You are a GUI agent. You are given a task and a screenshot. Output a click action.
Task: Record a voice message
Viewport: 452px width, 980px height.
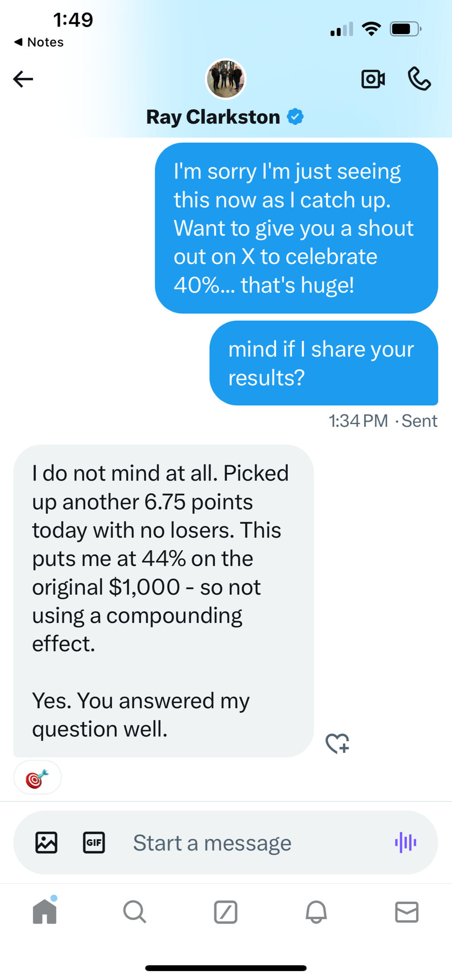coord(405,842)
